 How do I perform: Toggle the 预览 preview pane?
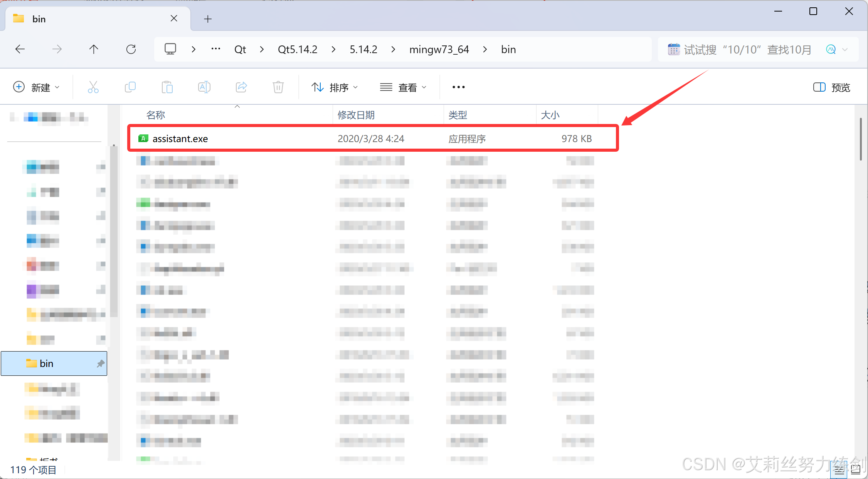tap(831, 87)
